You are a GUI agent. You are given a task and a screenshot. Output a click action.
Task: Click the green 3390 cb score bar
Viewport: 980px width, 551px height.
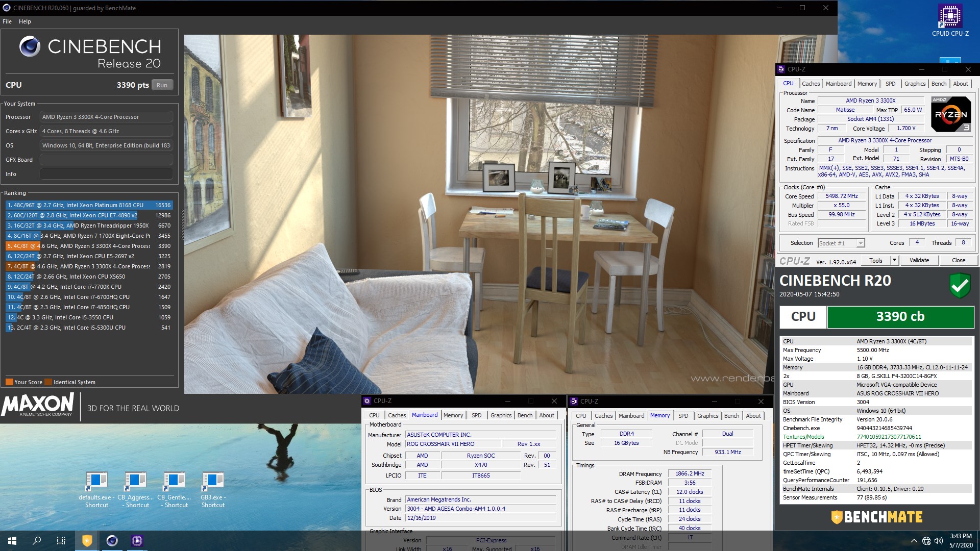point(900,317)
